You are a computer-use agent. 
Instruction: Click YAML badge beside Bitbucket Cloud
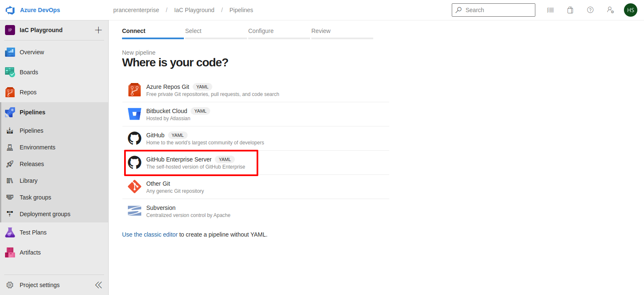(x=200, y=111)
